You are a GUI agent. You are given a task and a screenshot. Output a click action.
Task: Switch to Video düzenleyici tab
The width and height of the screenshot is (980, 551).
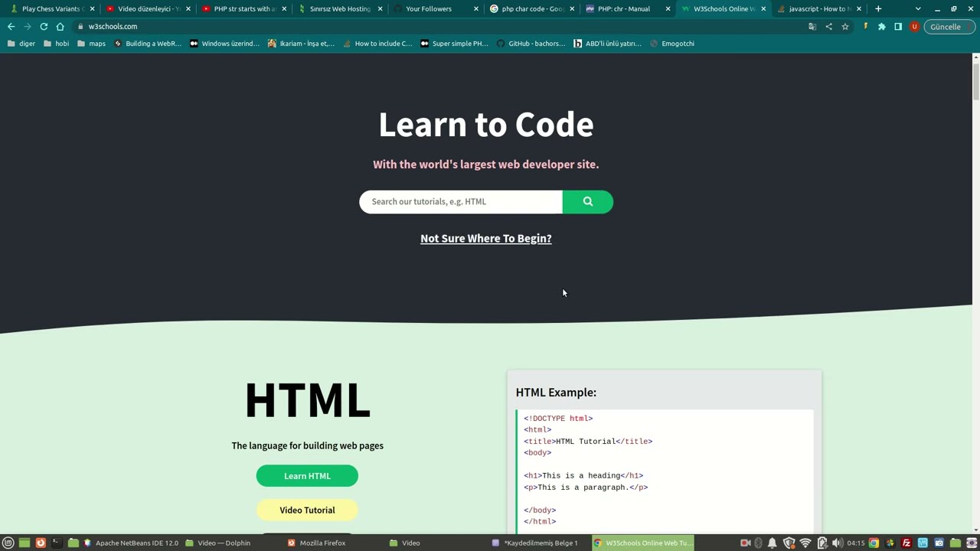point(148,8)
